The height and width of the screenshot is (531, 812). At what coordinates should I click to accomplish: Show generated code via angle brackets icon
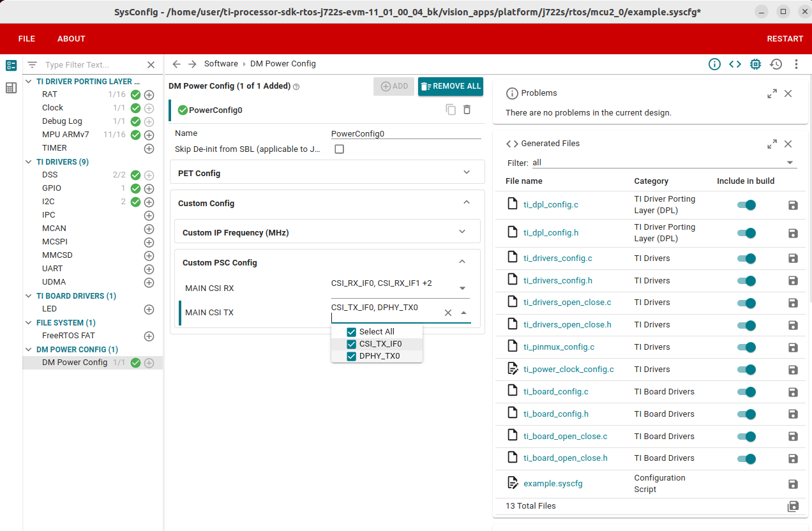735,64
